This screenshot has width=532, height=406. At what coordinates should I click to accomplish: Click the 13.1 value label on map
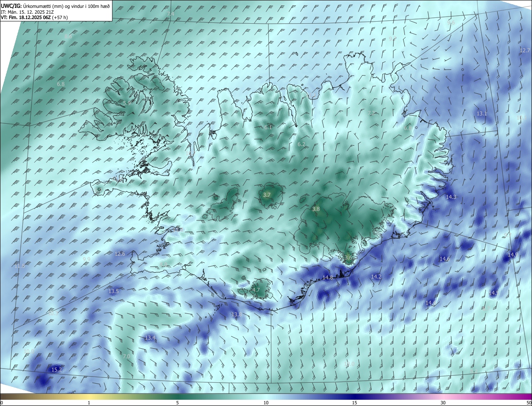[482, 113]
